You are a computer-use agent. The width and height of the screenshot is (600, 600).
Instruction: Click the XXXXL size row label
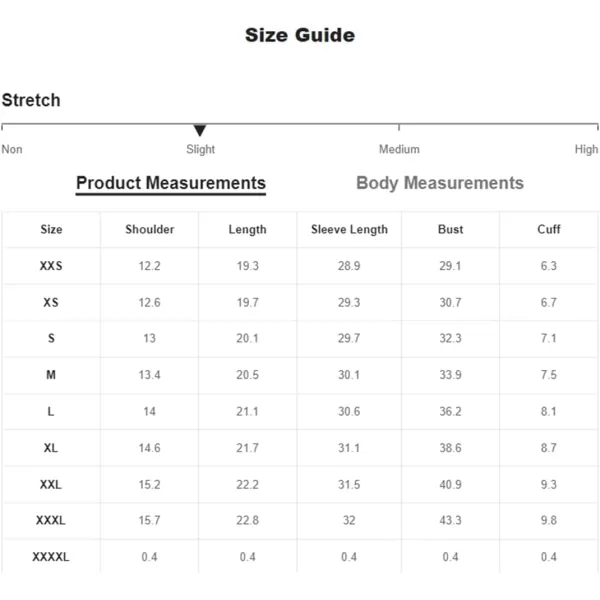(x=51, y=557)
